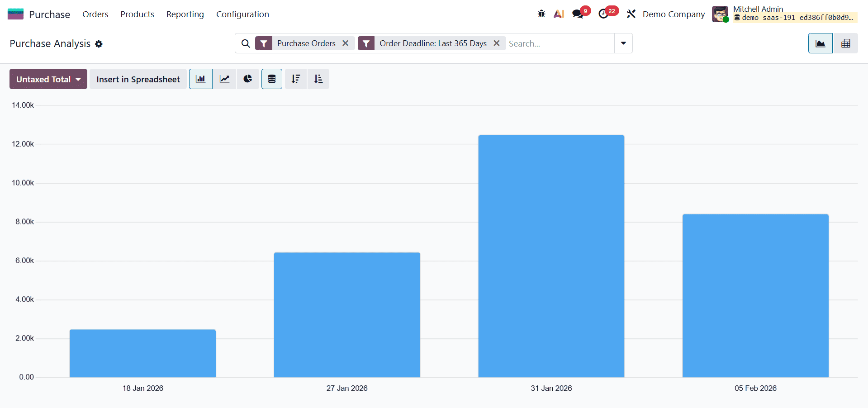Open the debug/bug icon in top bar
868x408 pixels.
pyautogui.click(x=541, y=14)
